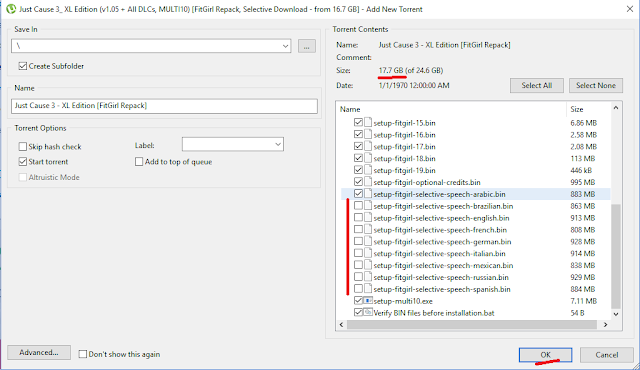This screenshot has height=370, width=640.
Task: Uncheck the Create Subfolder checkbox
Action: 23,66
